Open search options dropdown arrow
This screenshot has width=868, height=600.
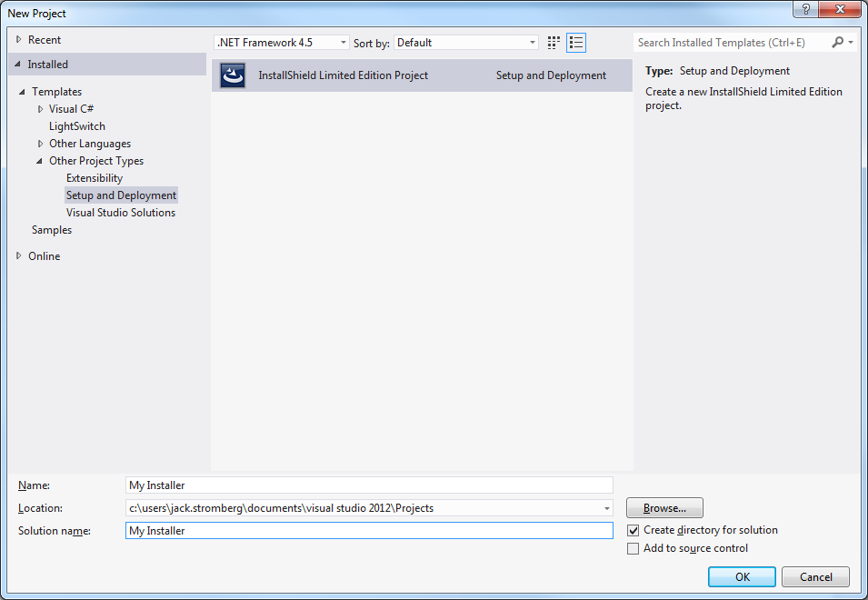point(851,42)
